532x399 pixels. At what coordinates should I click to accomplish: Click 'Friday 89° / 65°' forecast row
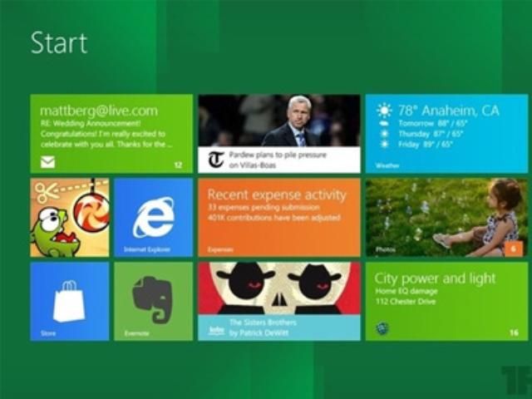tap(426, 145)
